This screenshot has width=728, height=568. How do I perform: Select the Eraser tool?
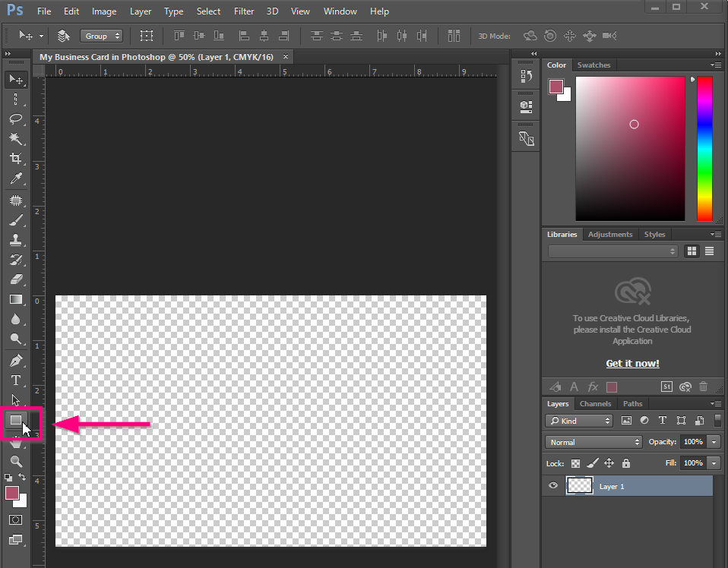(16, 279)
